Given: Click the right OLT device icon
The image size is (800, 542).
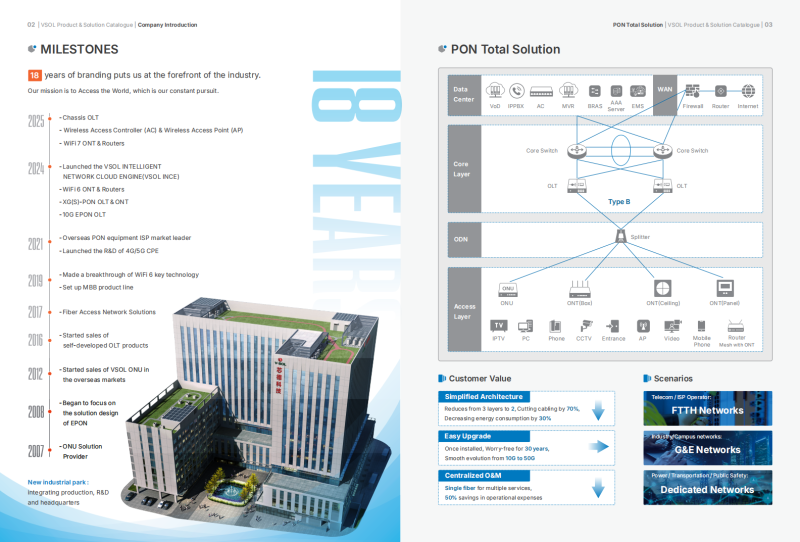Looking at the screenshot, I should point(662,185).
